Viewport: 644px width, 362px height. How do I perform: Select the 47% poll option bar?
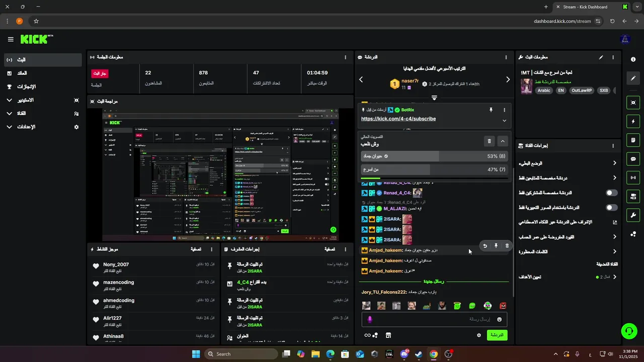click(x=434, y=170)
